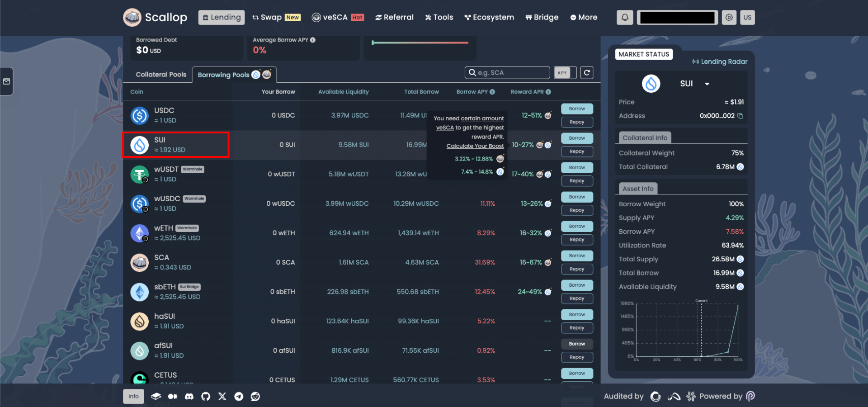Click the Calculate Your Boost link

(475, 146)
